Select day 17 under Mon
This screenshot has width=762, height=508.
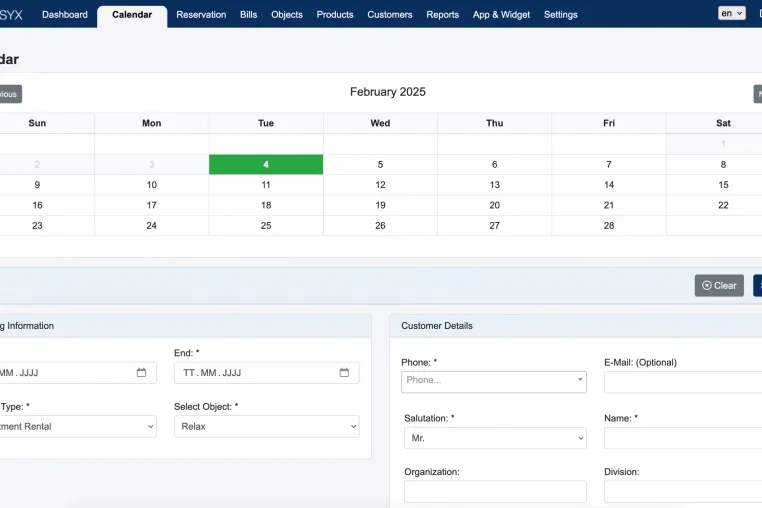[x=152, y=205]
